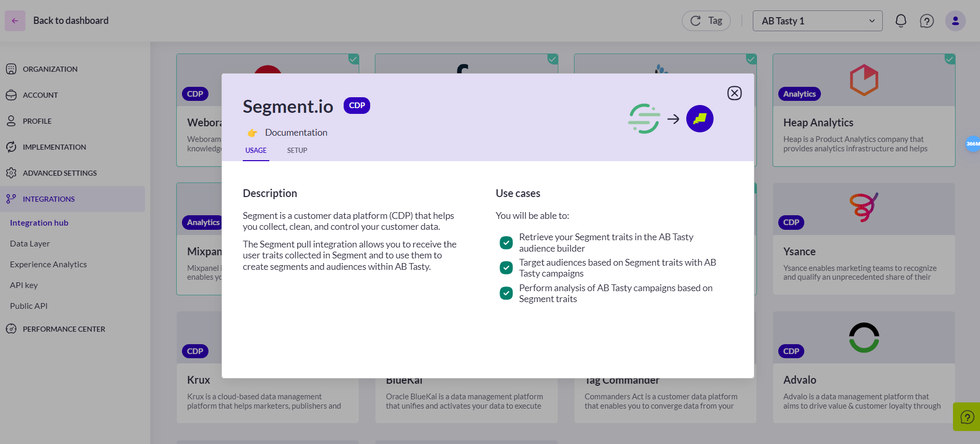Image resolution: width=980 pixels, height=444 pixels.
Task: Select the Usage tab
Action: pyautogui.click(x=256, y=150)
